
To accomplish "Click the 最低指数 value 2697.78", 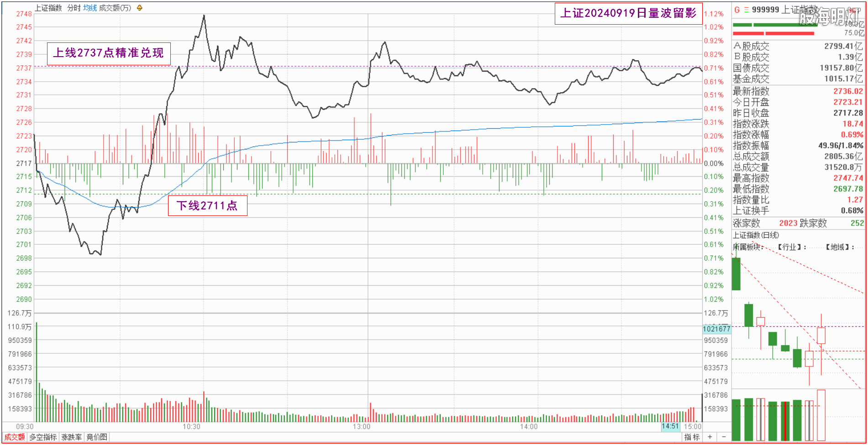I will point(848,189).
